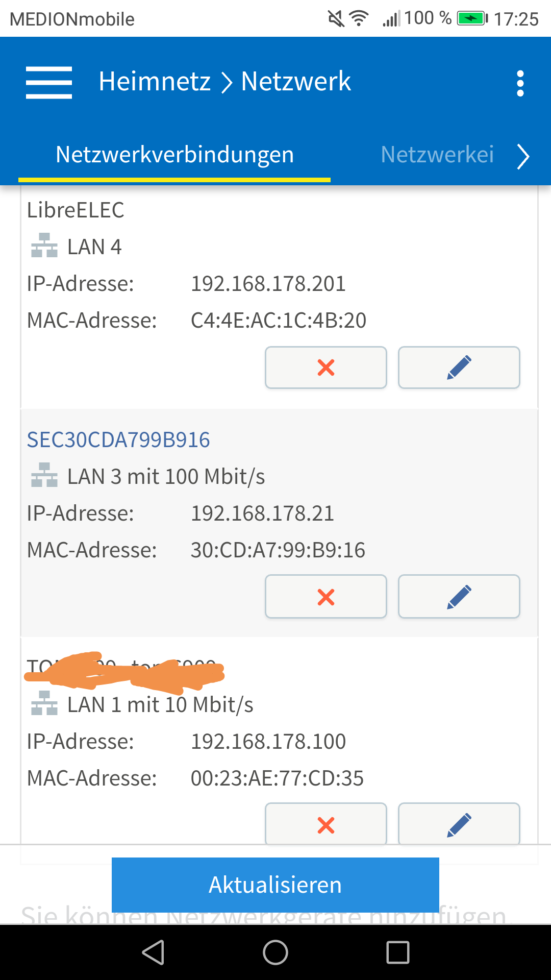
Task: Open the hamburger navigation menu
Action: point(49,82)
